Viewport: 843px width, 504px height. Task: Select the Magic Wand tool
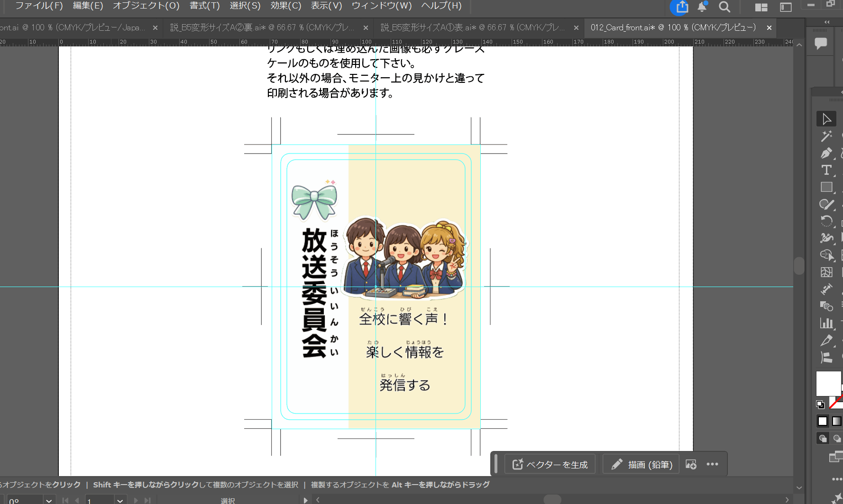(826, 136)
